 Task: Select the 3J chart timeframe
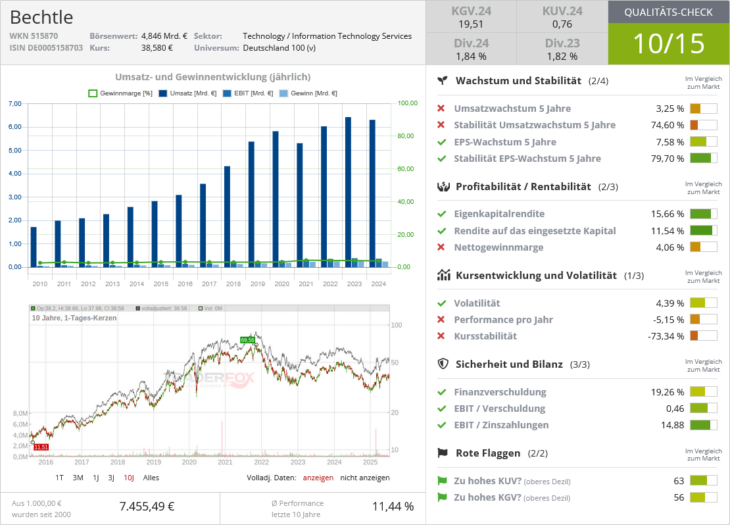[x=111, y=478]
